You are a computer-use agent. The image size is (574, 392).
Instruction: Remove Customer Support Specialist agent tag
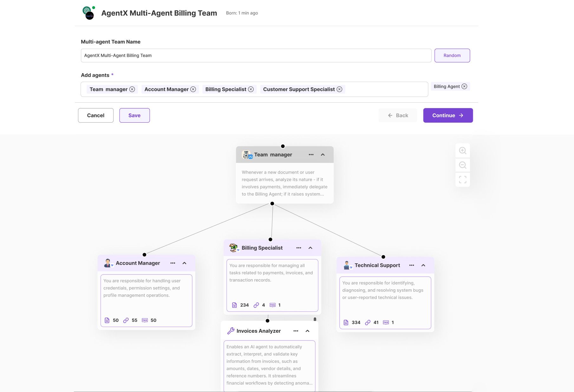[339, 89]
